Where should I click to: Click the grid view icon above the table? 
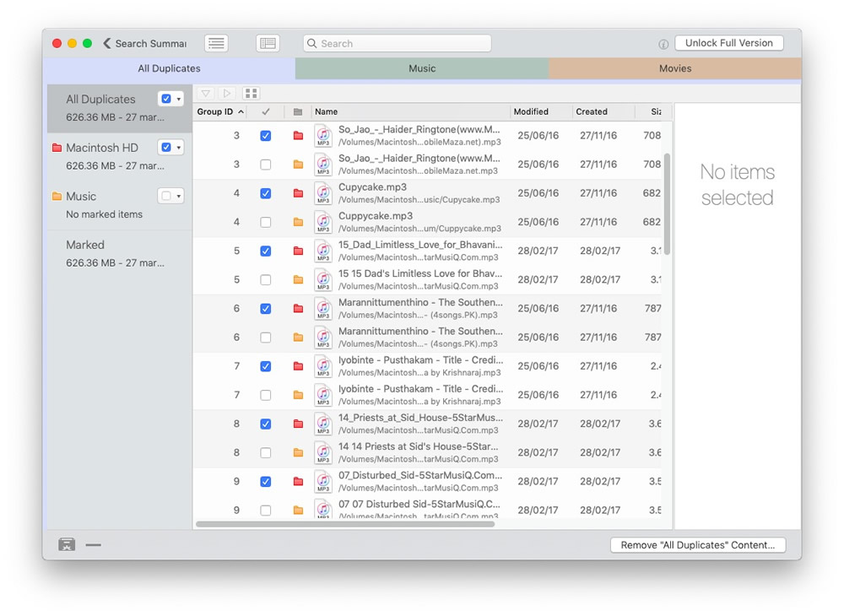[251, 93]
